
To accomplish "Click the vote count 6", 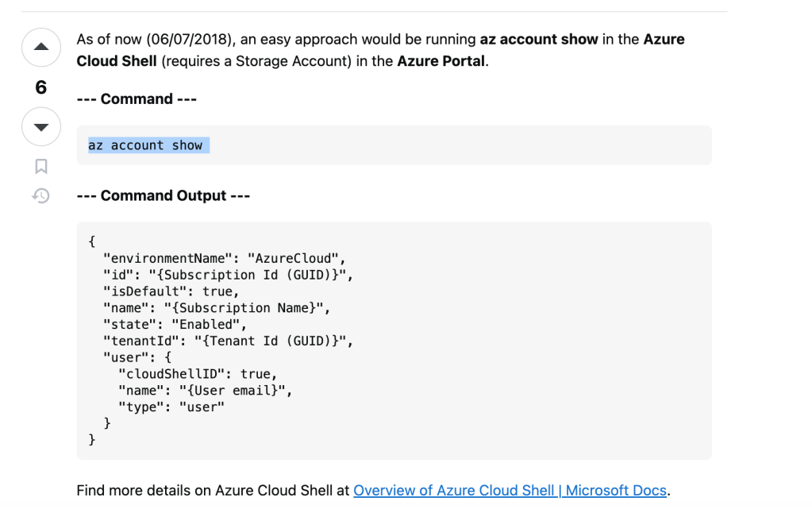I will 41,87.
